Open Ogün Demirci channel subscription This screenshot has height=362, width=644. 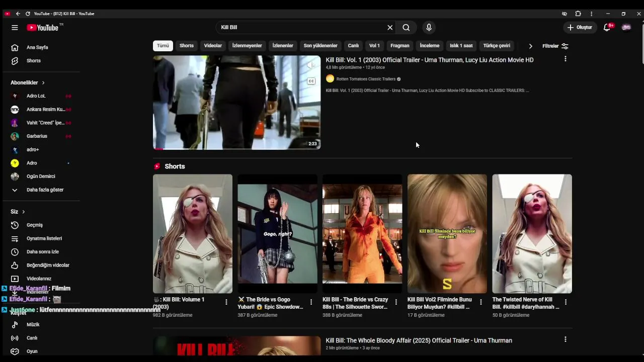[40, 176]
